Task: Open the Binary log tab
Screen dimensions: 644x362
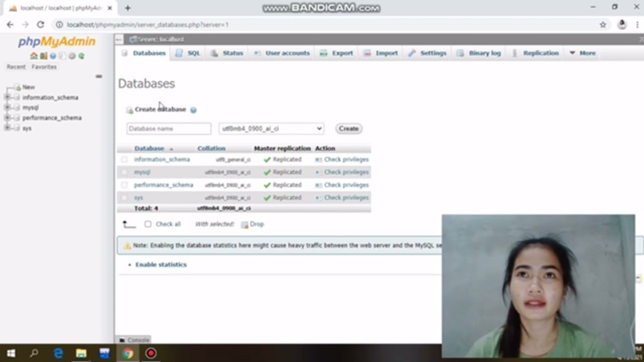Action: pos(478,53)
